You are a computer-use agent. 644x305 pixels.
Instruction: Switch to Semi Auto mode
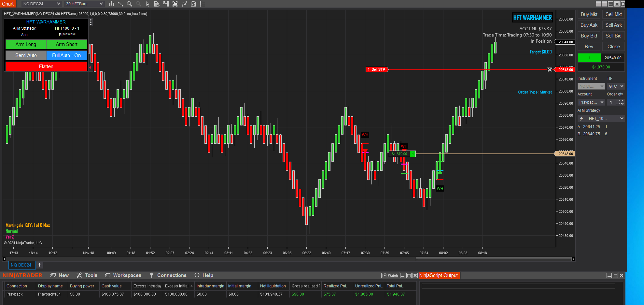[x=26, y=55]
